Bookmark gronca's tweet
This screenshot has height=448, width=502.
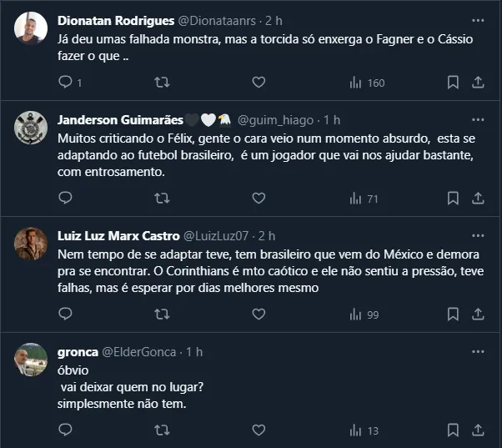point(453,430)
